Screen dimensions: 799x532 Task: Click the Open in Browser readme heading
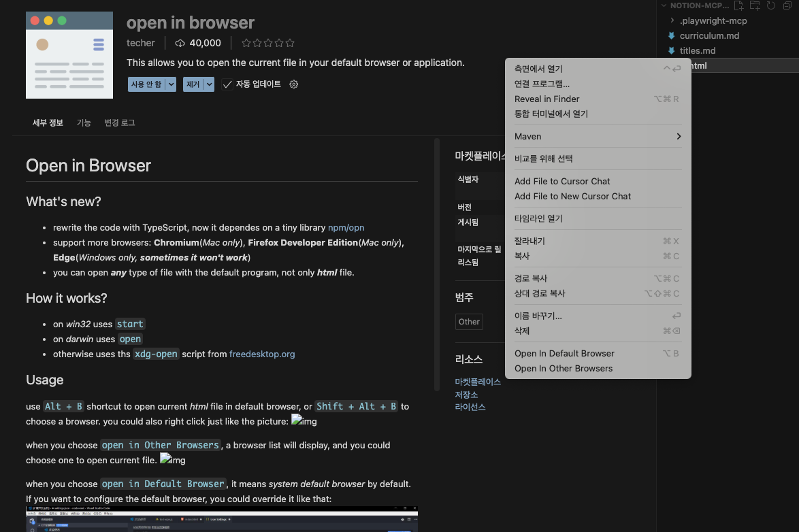pos(88,165)
